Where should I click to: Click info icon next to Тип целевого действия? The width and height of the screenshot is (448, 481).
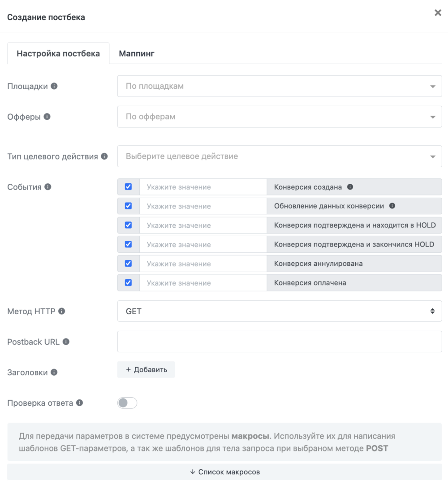click(104, 156)
